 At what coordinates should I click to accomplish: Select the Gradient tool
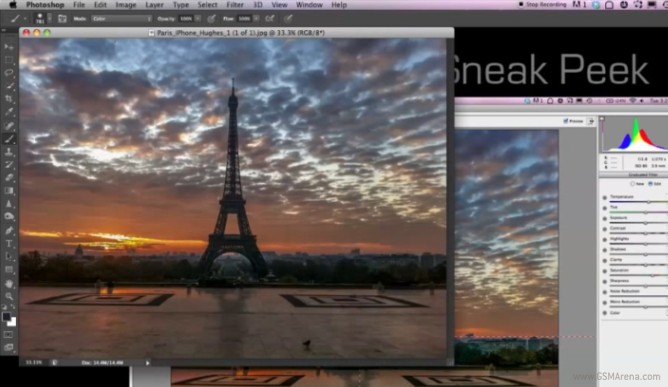[x=9, y=191]
